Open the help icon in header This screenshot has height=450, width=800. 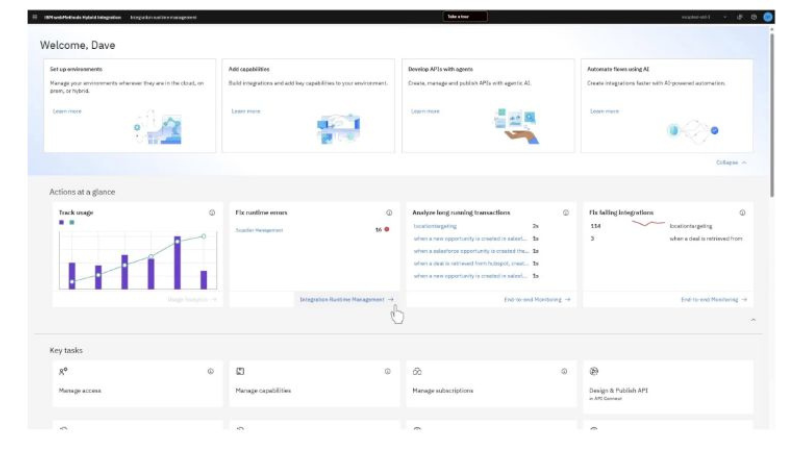[x=753, y=17]
